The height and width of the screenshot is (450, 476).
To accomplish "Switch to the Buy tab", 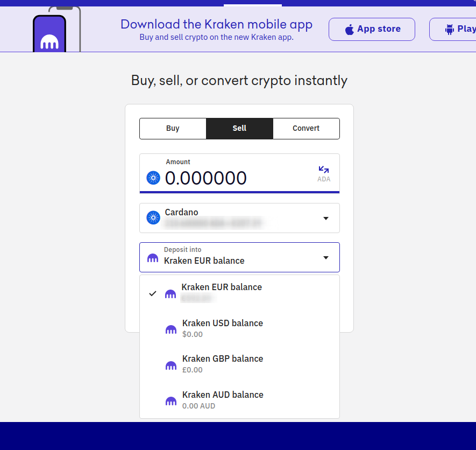I will (173, 129).
